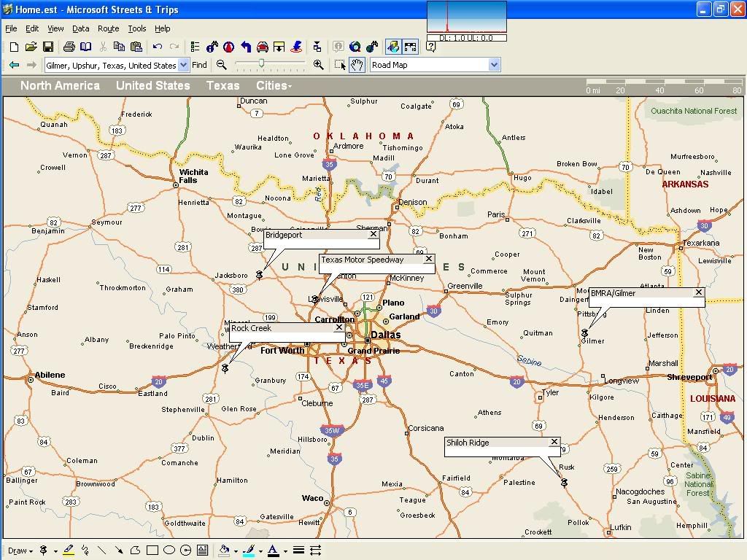This screenshot has width=747, height=560.
Task: Open the Route menu
Action: pos(108,28)
